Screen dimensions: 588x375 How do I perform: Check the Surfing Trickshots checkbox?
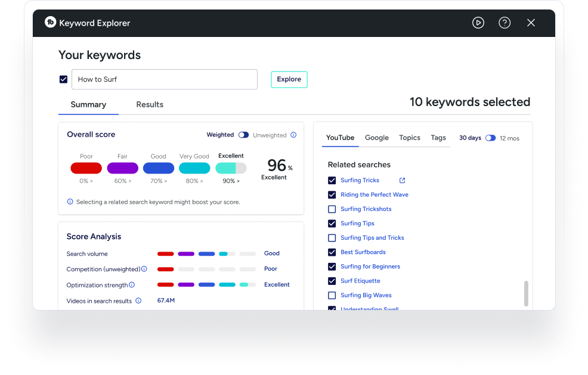click(332, 209)
